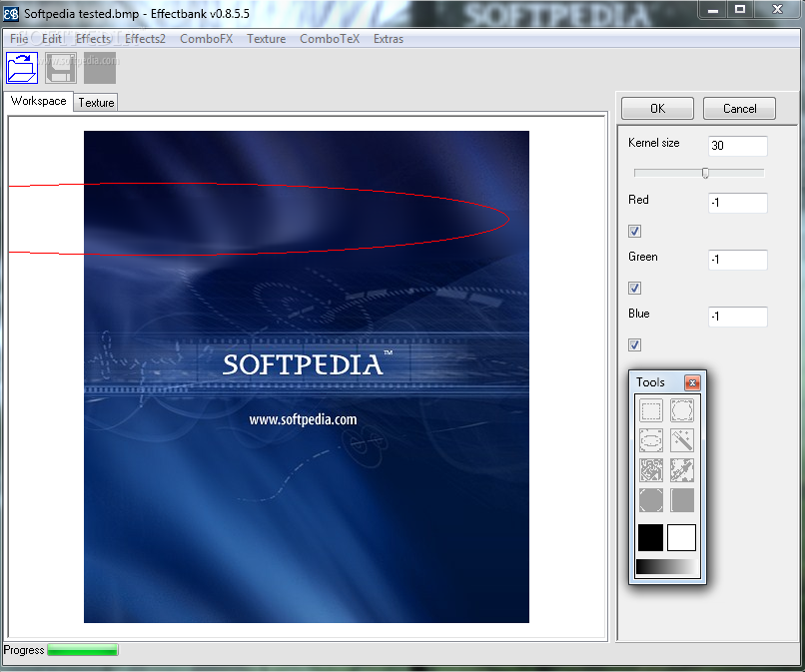This screenshot has width=805, height=672.
Task: Select the eyedropper color picker tool
Action: [x=682, y=470]
